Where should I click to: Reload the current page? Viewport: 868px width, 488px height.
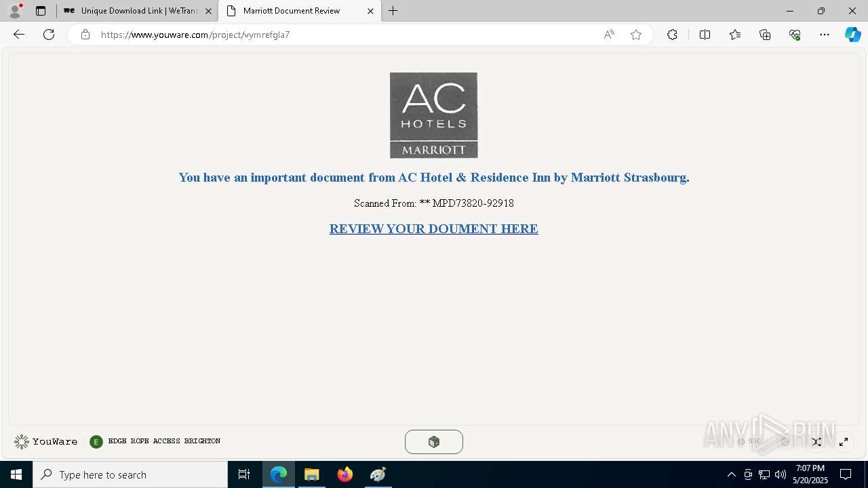tap(49, 35)
